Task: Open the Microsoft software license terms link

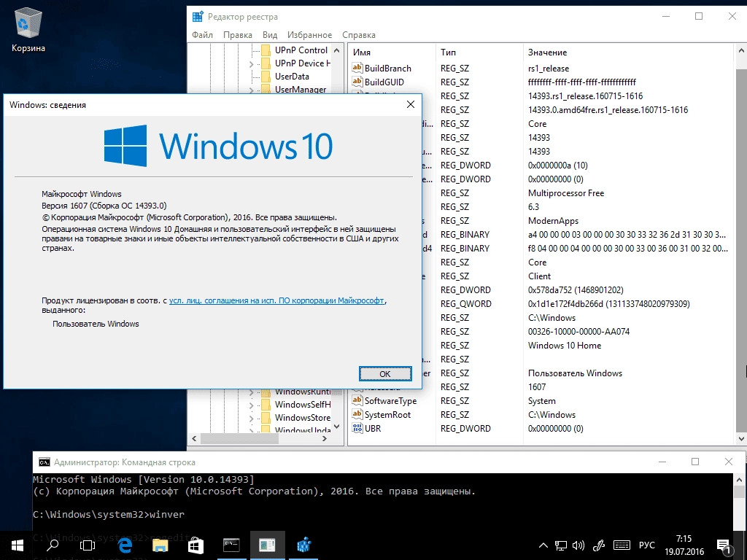Action: point(276,300)
